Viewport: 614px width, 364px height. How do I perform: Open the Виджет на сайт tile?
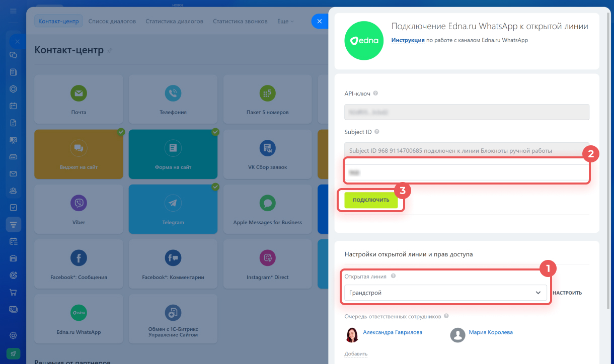[79, 154]
